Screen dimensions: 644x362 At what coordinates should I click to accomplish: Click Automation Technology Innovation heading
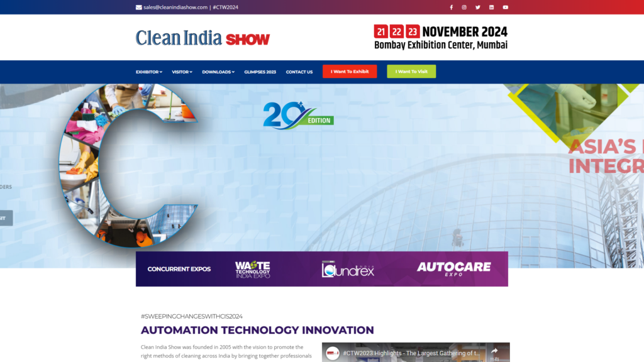tap(257, 330)
